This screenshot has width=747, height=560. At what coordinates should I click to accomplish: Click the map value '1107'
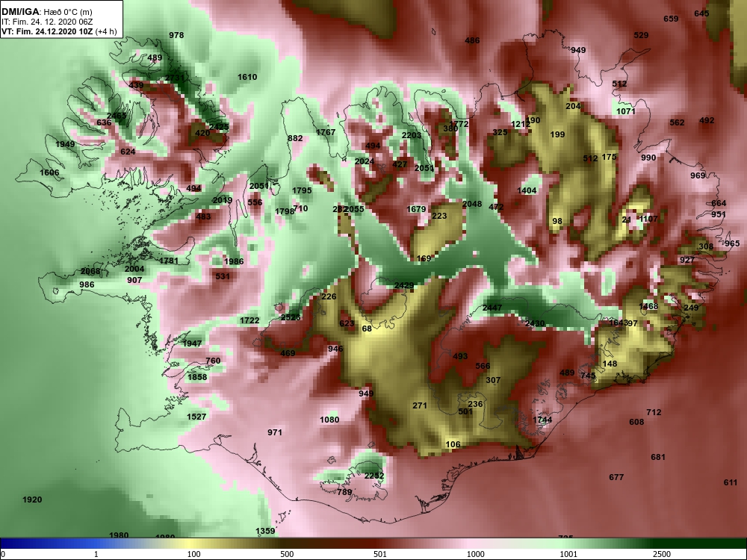tap(648, 219)
